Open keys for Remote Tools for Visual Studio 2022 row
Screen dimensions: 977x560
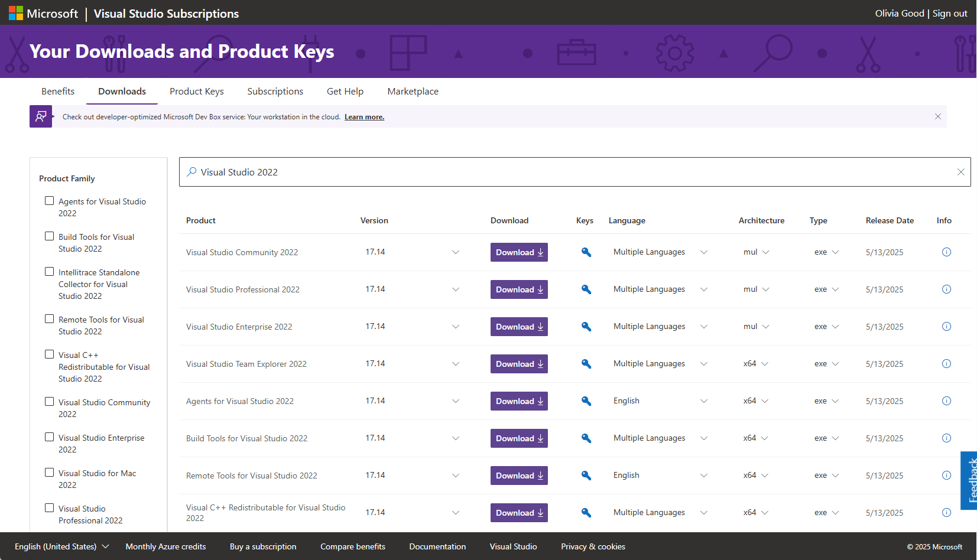[x=586, y=476]
